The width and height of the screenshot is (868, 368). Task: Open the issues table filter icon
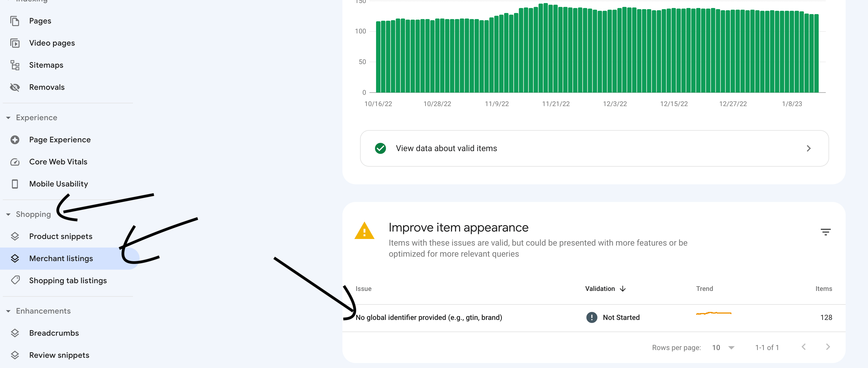[x=825, y=232]
